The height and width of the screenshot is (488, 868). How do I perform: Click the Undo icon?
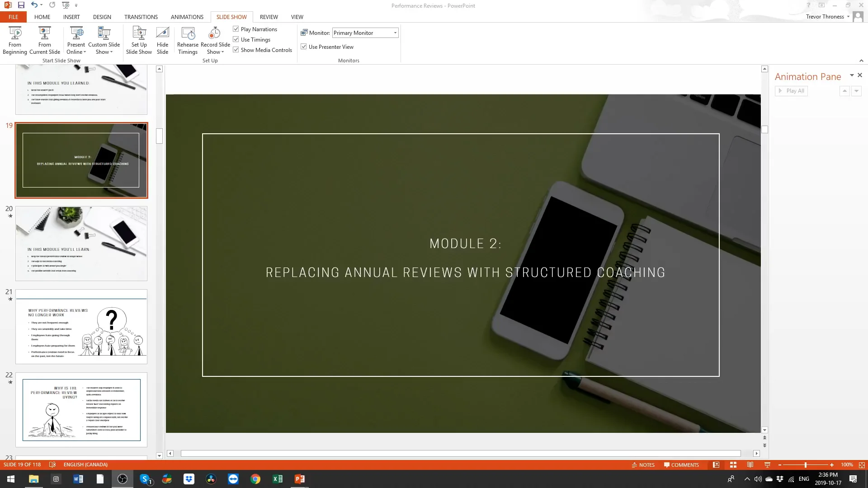[x=34, y=5]
